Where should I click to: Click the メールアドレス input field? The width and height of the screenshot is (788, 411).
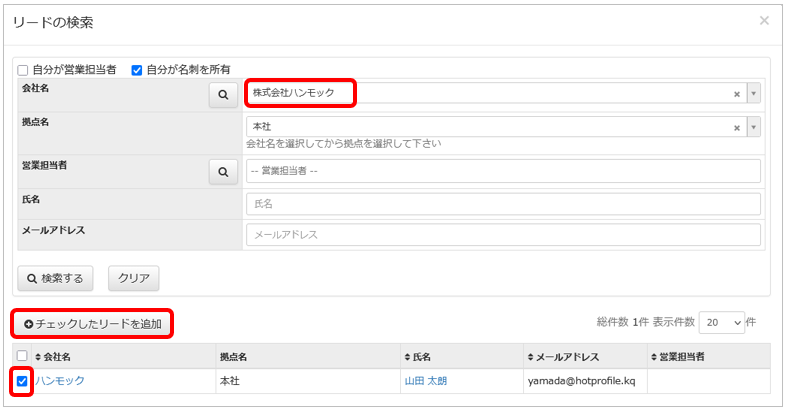[502, 234]
